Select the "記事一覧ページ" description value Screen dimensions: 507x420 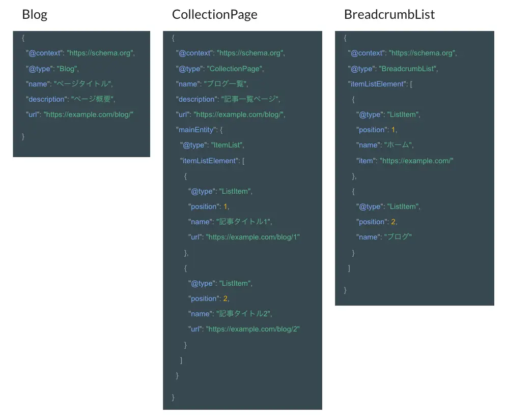click(x=250, y=99)
